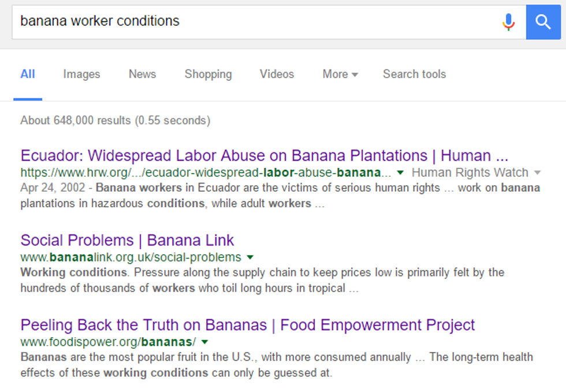Click the www.bananalink.org.uk/social-problems URL text
Image resolution: width=566 pixels, height=392 pixels.
pos(131,257)
